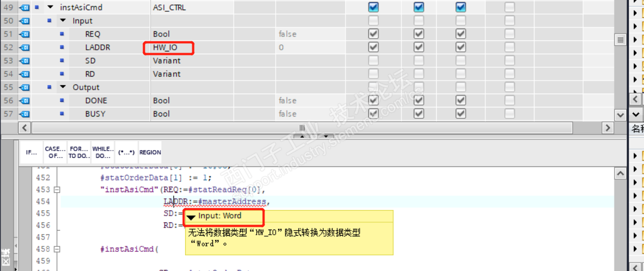The image size is (644, 271).
Task: Toggle third checkbox in BUSY row
Action: pos(461,114)
